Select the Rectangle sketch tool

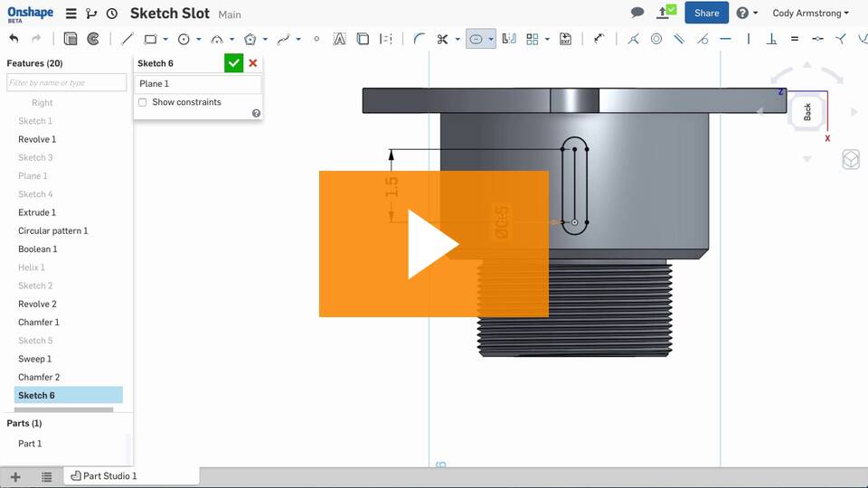[150, 39]
